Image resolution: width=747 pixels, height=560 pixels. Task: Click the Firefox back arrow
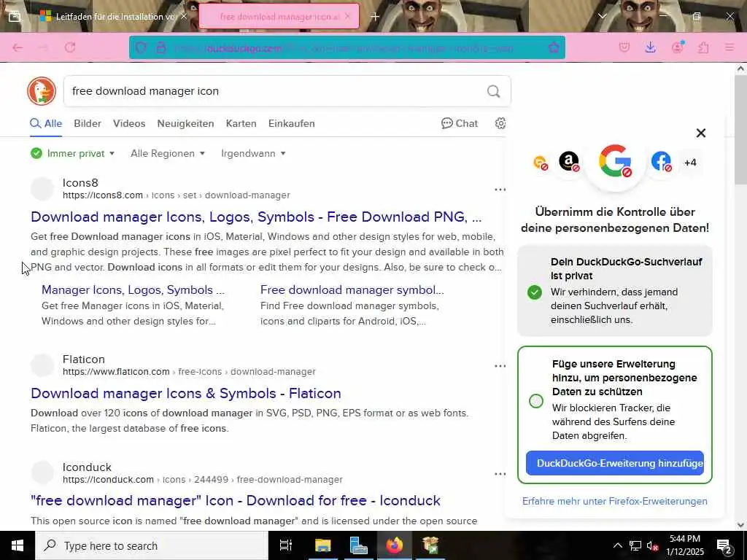tap(18, 47)
